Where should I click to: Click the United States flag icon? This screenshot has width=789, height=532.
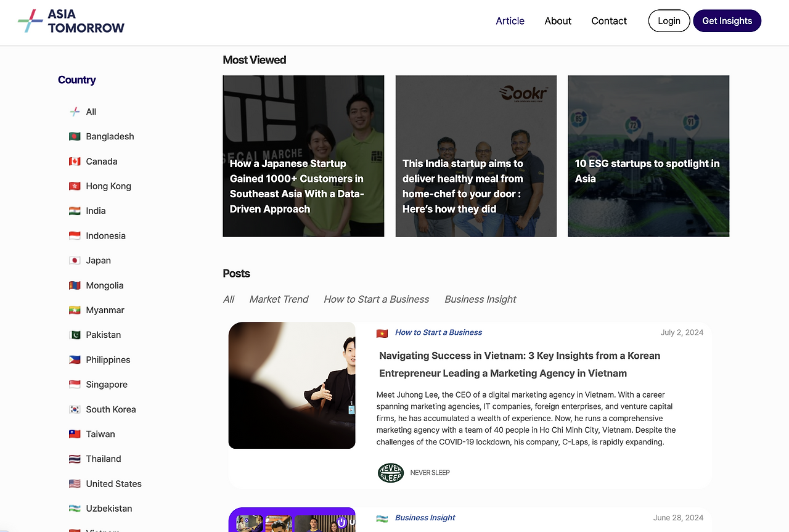(75, 484)
